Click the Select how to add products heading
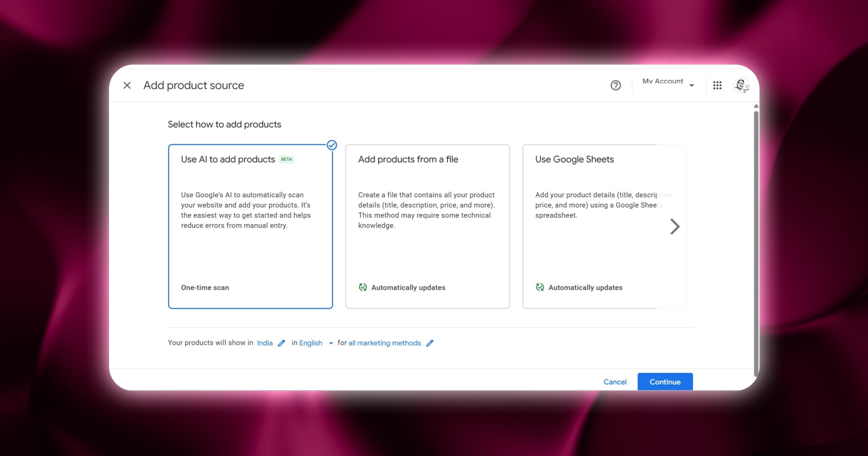868x456 pixels. click(x=225, y=124)
